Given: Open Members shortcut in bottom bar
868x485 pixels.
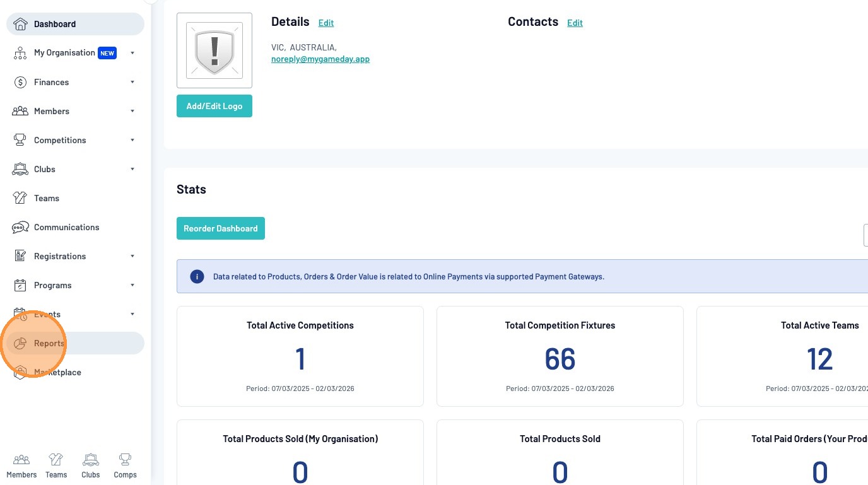Looking at the screenshot, I should (21, 465).
